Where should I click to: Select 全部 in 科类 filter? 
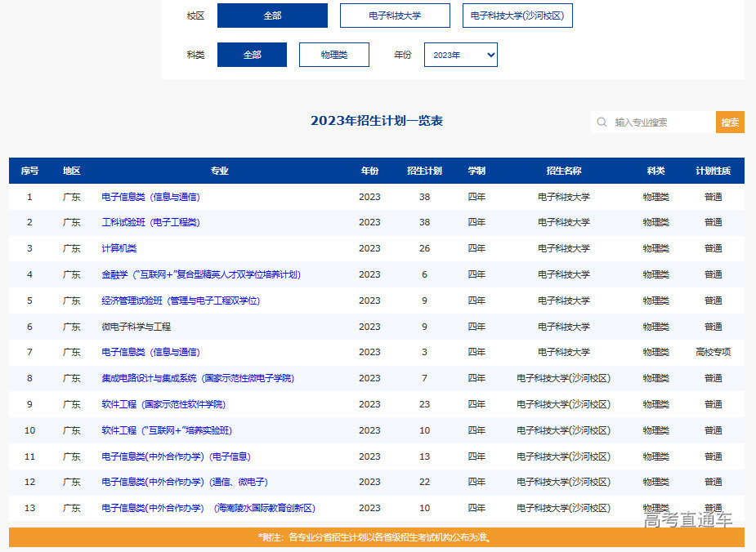point(252,55)
